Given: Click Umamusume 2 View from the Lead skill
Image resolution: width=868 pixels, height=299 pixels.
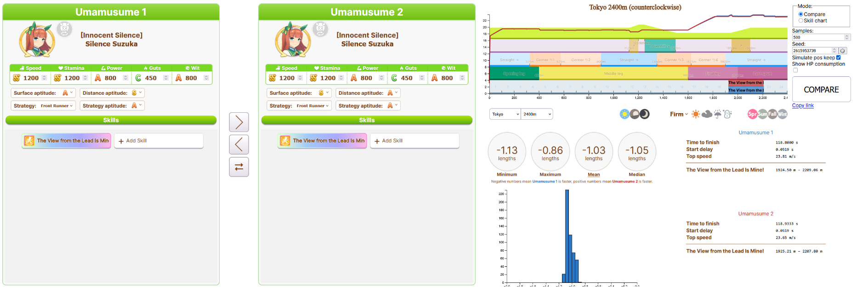Looking at the screenshot, I should [x=323, y=141].
